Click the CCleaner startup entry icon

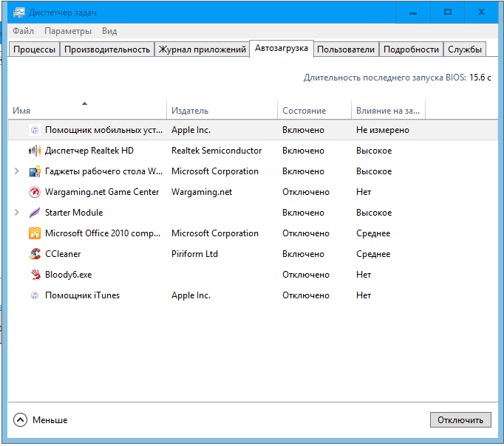(35, 254)
